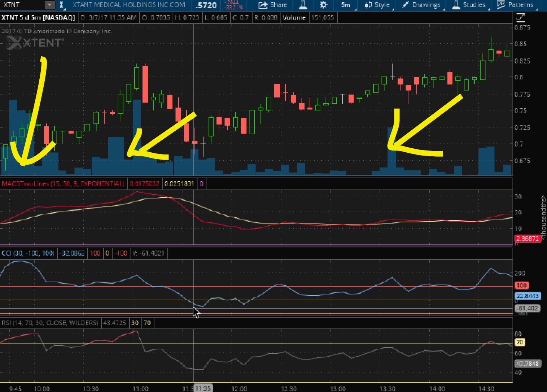Click the RSI 70 overbought label in header
547x392 pixels.
[x=147, y=323]
